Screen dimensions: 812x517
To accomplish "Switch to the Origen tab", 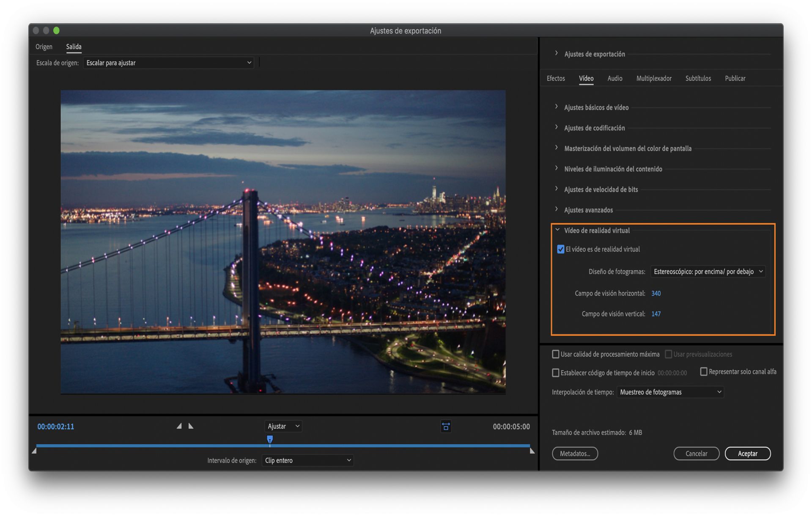I will pyautogui.click(x=44, y=47).
